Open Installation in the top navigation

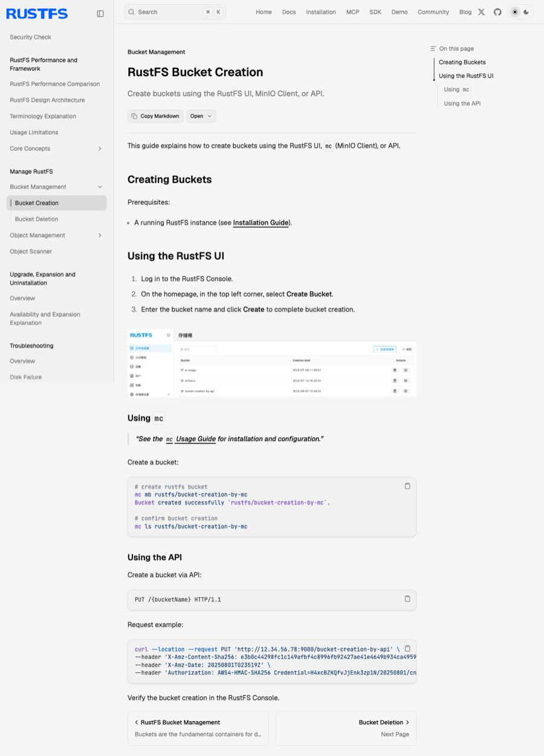(321, 12)
